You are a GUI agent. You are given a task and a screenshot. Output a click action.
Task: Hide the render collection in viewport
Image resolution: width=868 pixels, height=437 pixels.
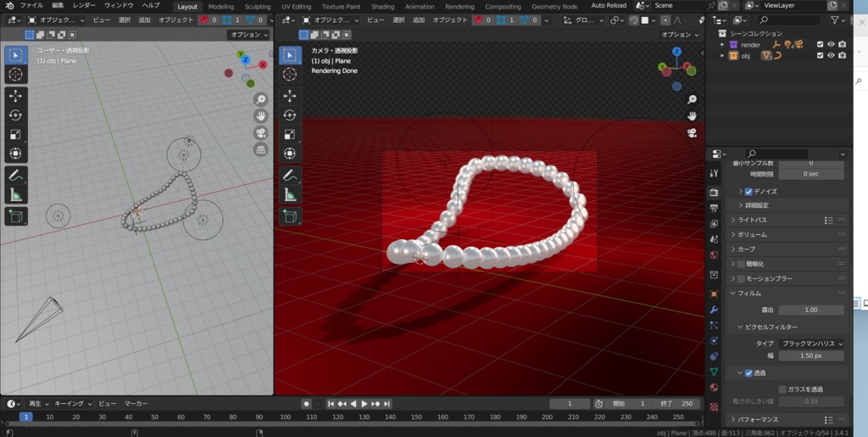point(831,44)
